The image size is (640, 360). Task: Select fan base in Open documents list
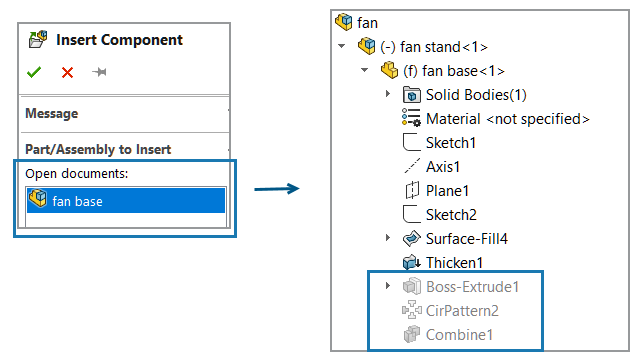pyautogui.click(x=126, y=200)
